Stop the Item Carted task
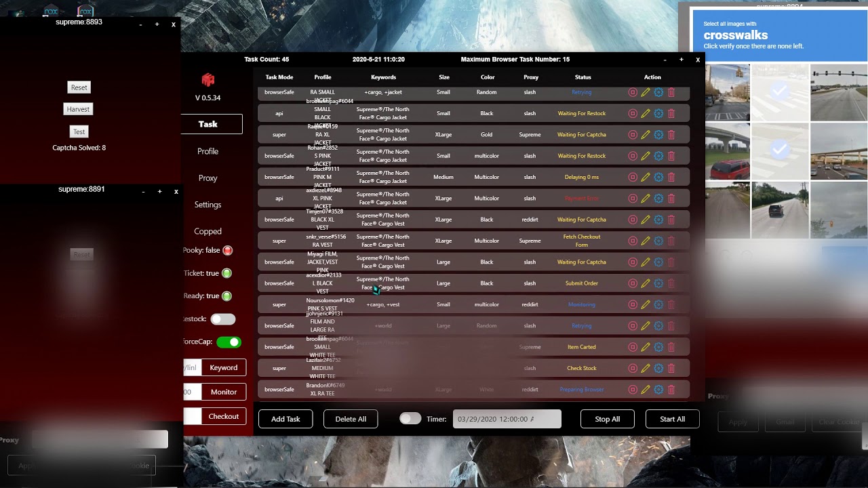The width and height of the screenshot is (868, 488). [x=633, y=347]
